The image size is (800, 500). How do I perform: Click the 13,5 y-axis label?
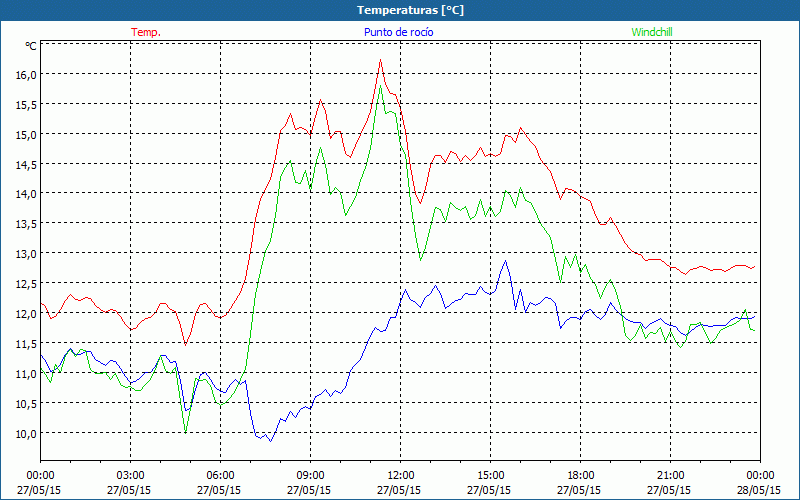26,223
